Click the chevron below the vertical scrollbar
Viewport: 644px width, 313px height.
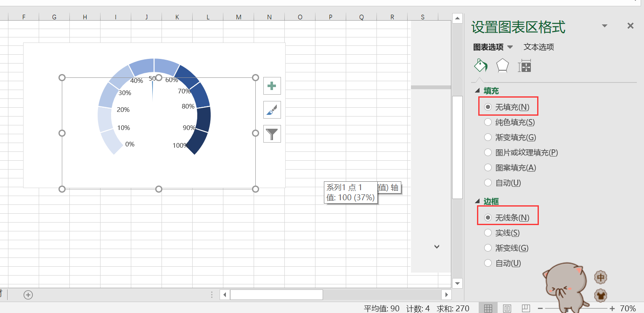coord(437,247)
